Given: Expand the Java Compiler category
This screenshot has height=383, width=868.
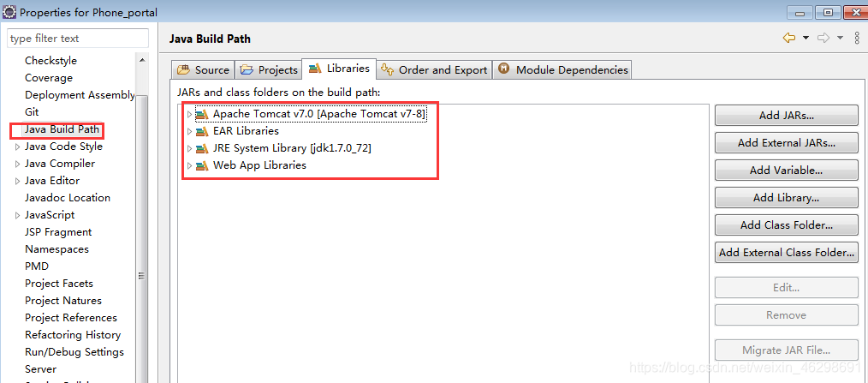Looking at the screenshot, I should pyautogui.click(x=18, y=164).
